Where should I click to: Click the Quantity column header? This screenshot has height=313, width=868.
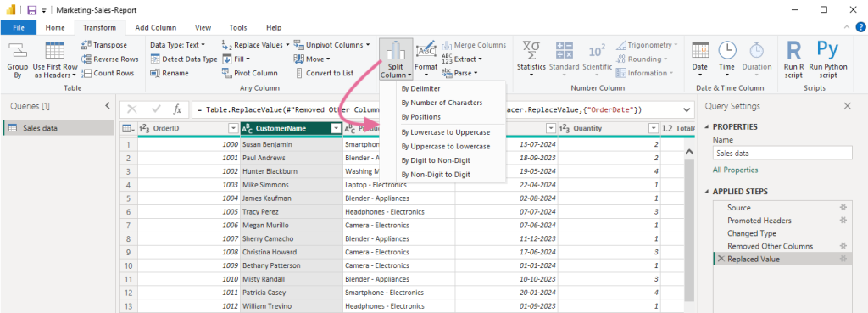(609, 129)
